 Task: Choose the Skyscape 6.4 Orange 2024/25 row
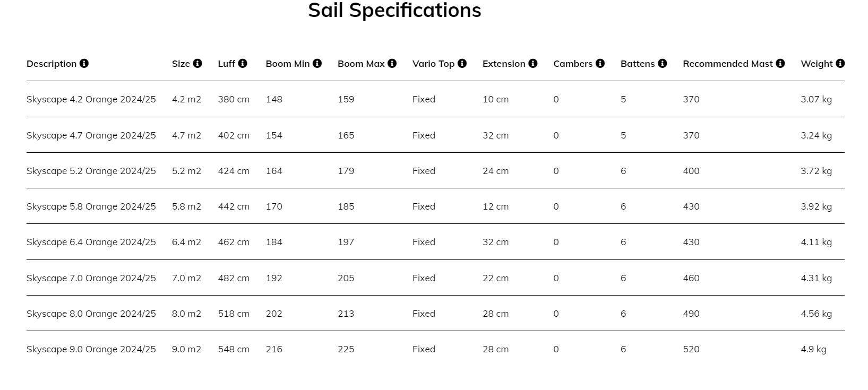(91, 242)
